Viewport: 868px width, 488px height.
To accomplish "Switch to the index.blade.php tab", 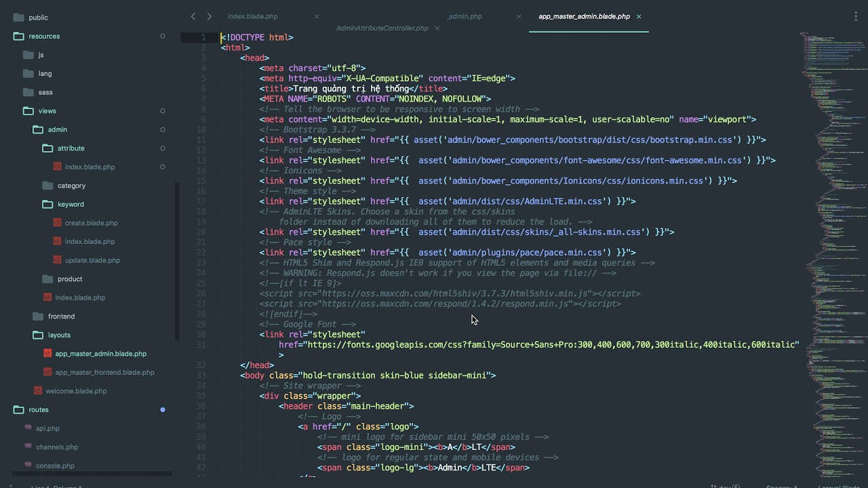I will (252, 16).
